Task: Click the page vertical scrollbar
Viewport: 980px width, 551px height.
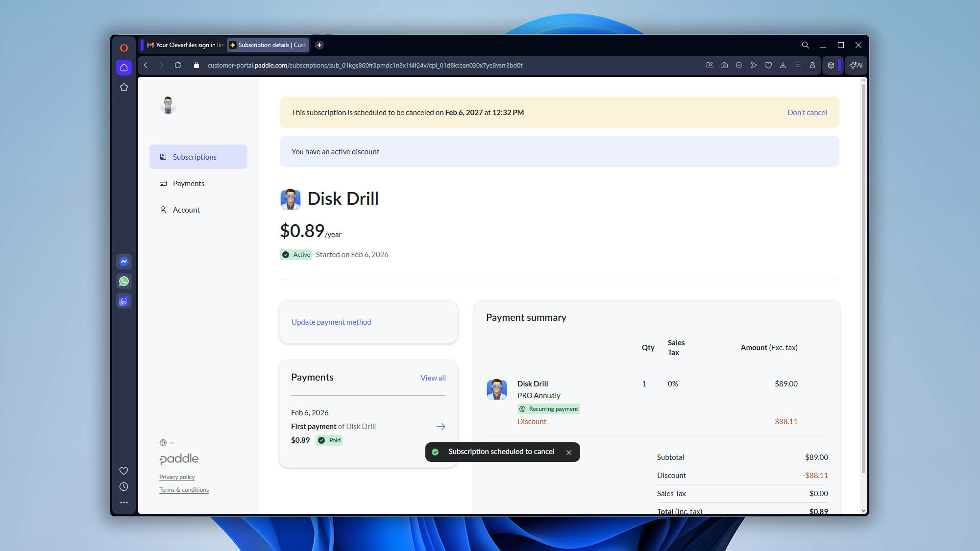Action: (x=863, y=279)
